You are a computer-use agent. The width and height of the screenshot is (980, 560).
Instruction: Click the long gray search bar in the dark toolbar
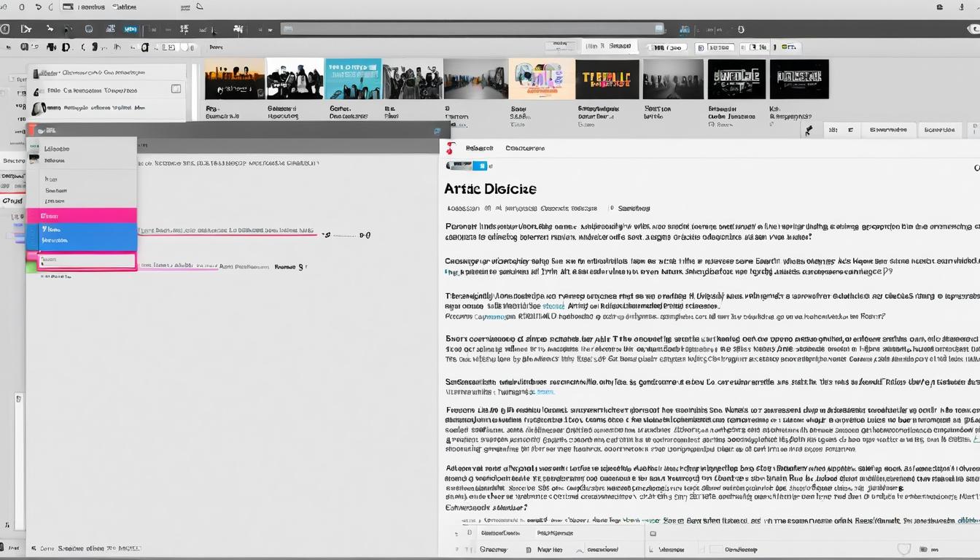pos(473,29)
